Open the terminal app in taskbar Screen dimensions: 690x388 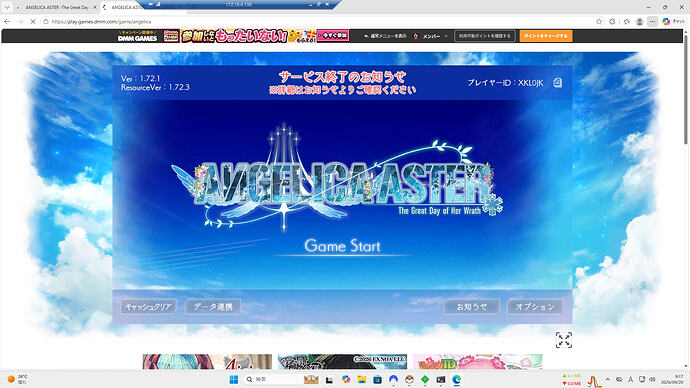(441, 379)
